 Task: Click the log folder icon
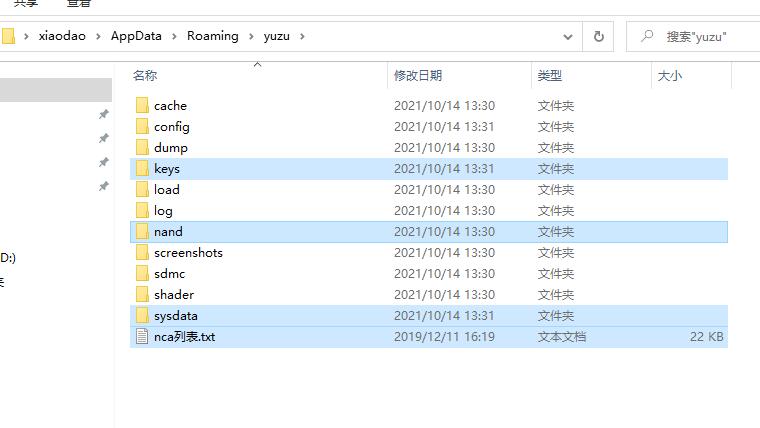[142, 210]
